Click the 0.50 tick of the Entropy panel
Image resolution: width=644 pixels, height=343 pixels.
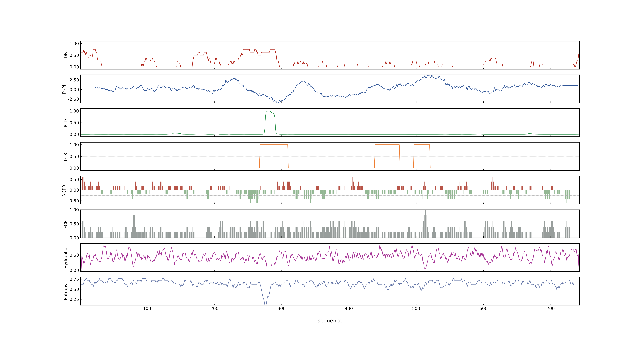pyautogui.click(x=74, y=289)
